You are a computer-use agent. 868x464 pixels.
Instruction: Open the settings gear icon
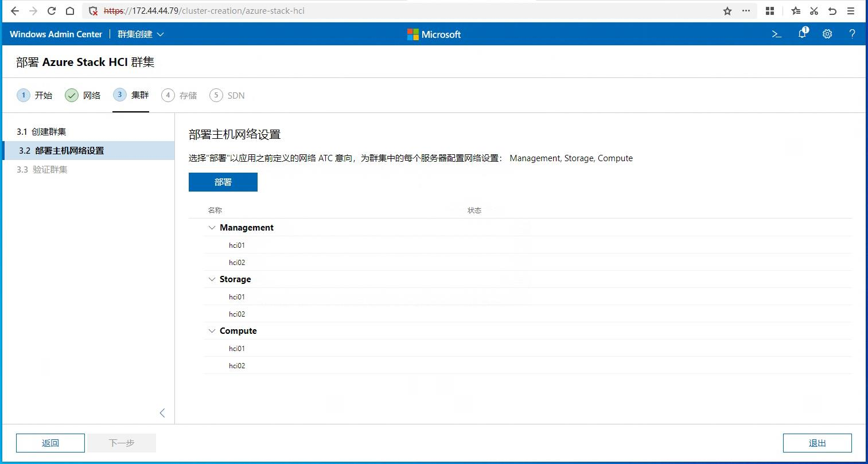tap(827, 34)
